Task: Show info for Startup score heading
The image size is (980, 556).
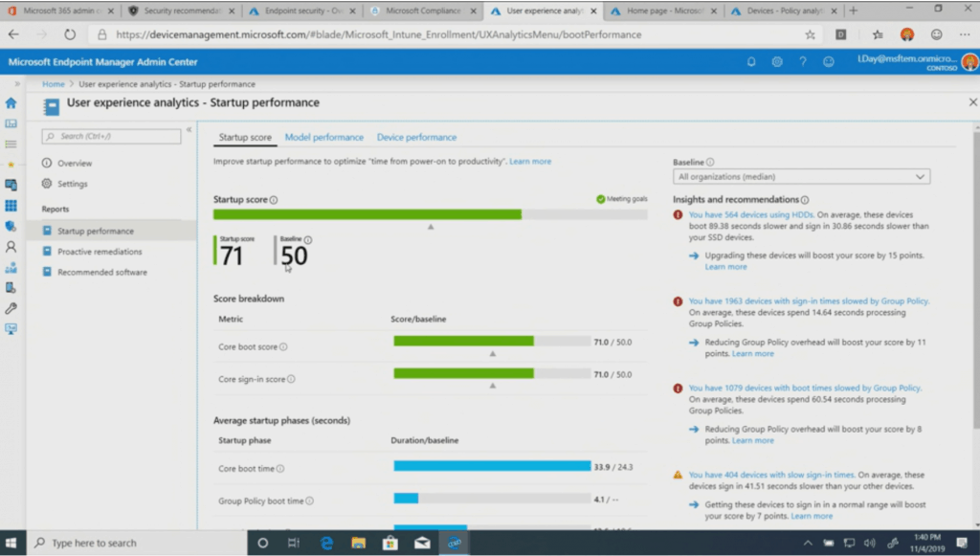Action: (x=274, y=200)
